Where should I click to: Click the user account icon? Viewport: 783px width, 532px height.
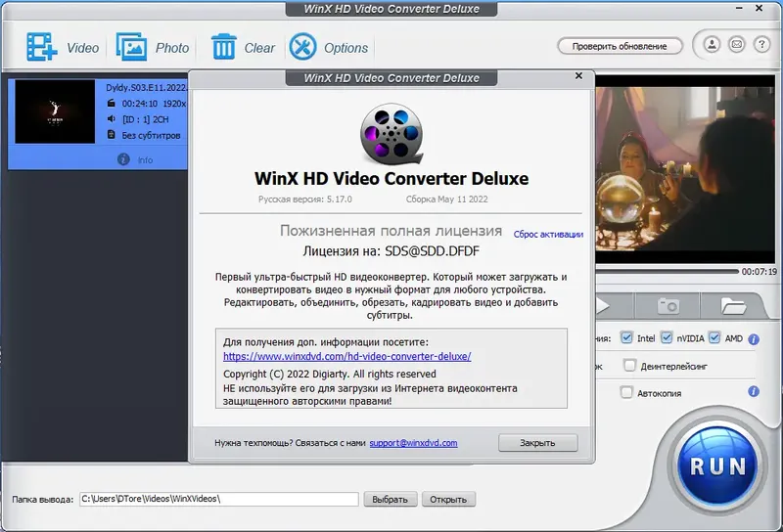click(x=712, y=45)
